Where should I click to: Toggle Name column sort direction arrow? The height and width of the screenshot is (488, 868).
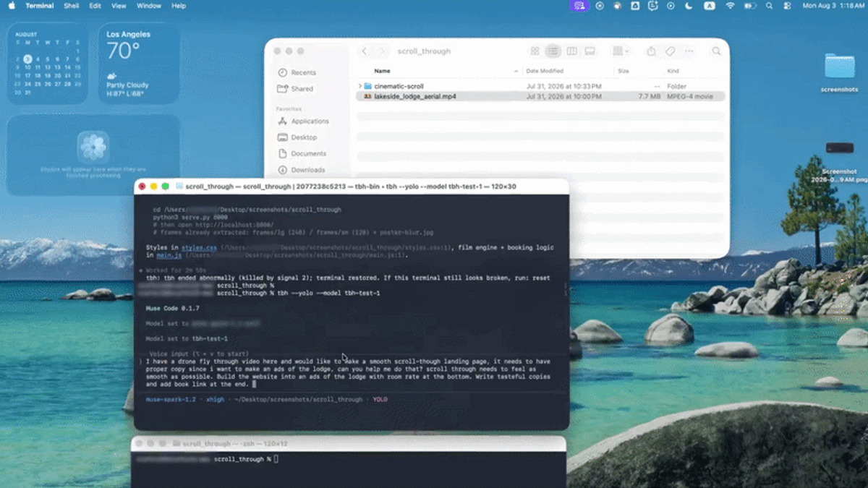coord(516,71)
